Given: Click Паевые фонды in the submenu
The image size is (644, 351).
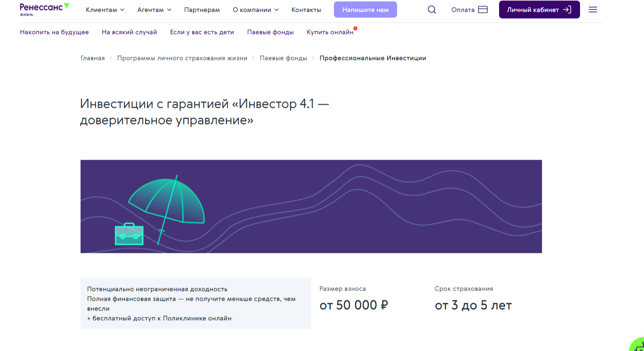Looking at the screenshot, I should [270, 32].
